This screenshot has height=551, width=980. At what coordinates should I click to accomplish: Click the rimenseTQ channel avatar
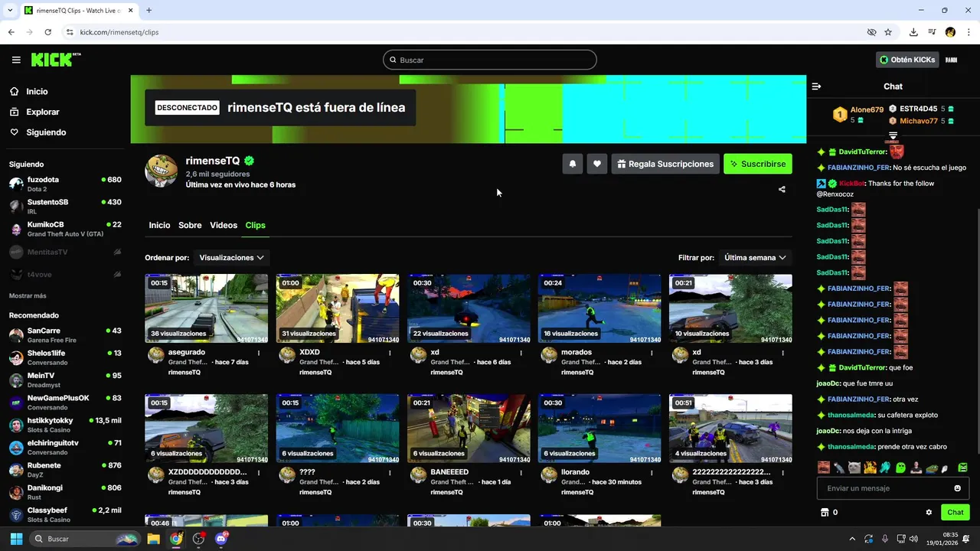[x=162, y=171]
